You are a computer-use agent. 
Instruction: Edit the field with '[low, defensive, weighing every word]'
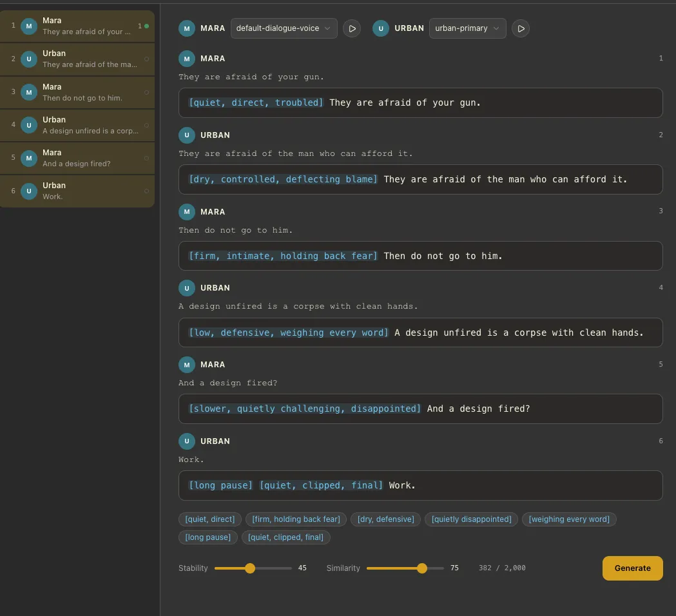(420, 332)
